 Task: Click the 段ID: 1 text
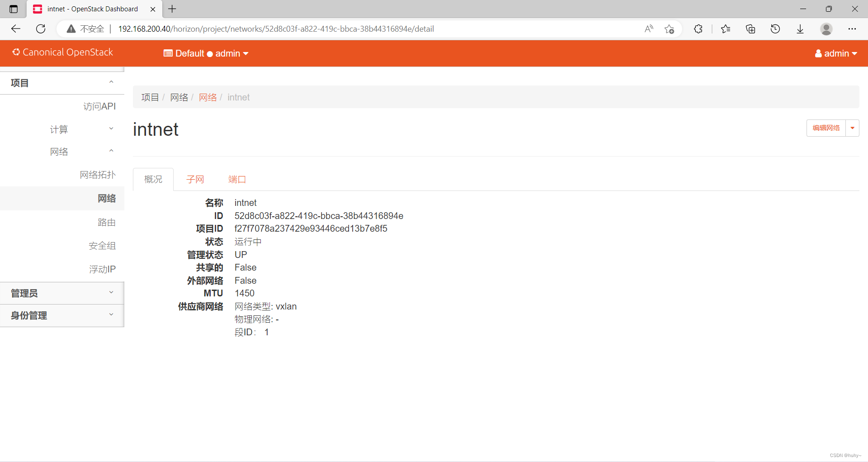coord(252,332)
